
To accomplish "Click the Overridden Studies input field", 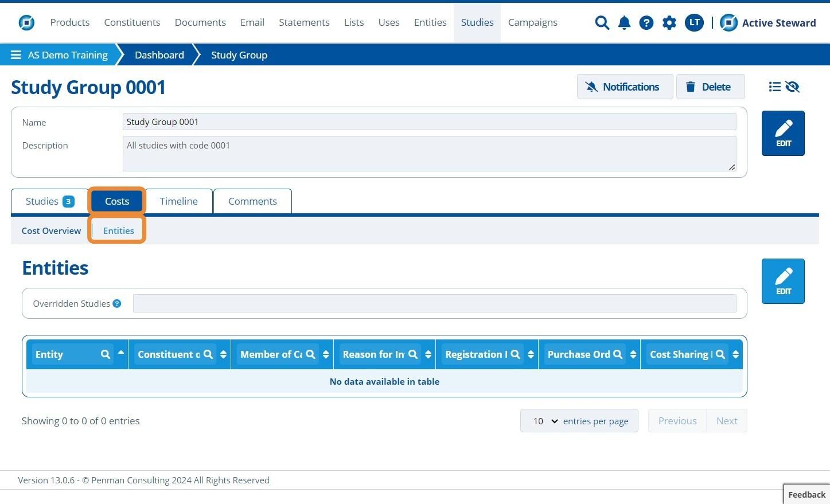I will point(434,303).
